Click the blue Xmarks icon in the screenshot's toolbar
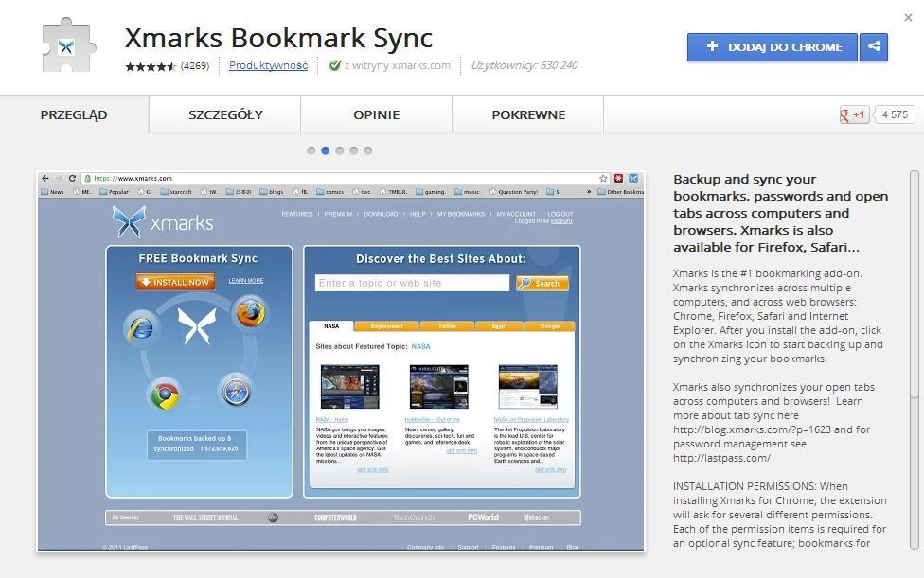924x578 pixels. tap(633, 179)
